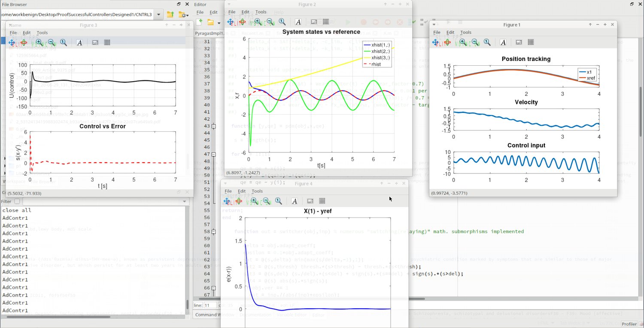The height and width of the screenshot is (328, 644).
Task: Create a new file in the Editor toolbar
Action: [x=199, y=22]
